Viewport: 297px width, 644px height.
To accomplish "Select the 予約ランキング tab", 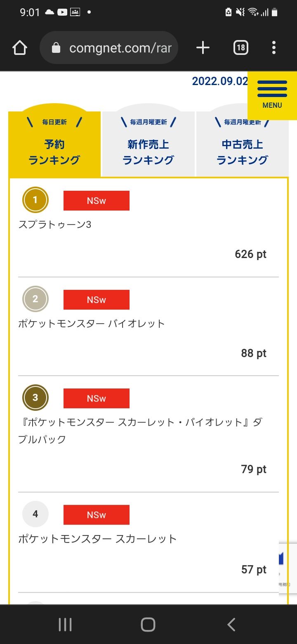I will (x=54, y=144).
